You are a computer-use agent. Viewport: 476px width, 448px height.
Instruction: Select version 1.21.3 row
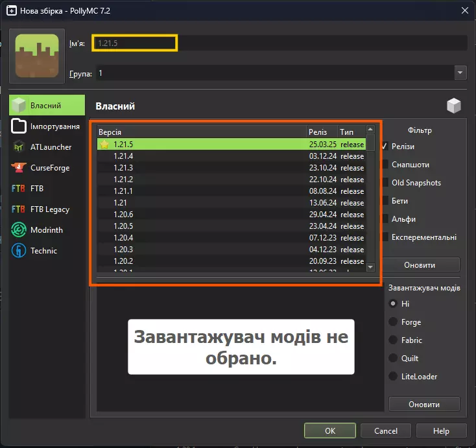click(232, 168)
